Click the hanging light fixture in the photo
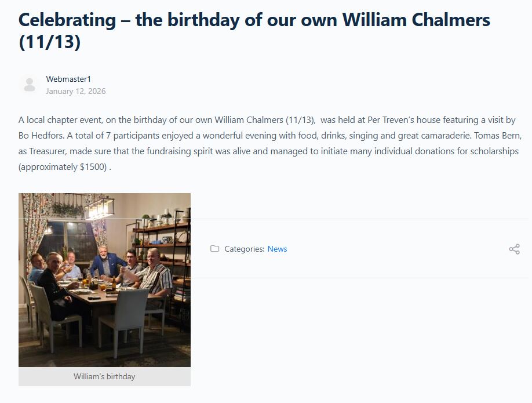532x403 pixels. (x=99, y=207)
